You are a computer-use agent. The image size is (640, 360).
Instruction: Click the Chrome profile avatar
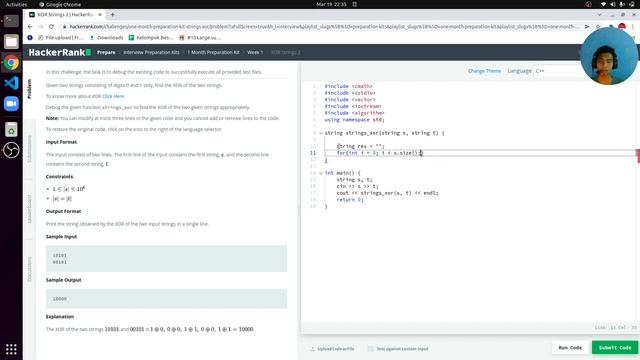(x=622, y=27)
